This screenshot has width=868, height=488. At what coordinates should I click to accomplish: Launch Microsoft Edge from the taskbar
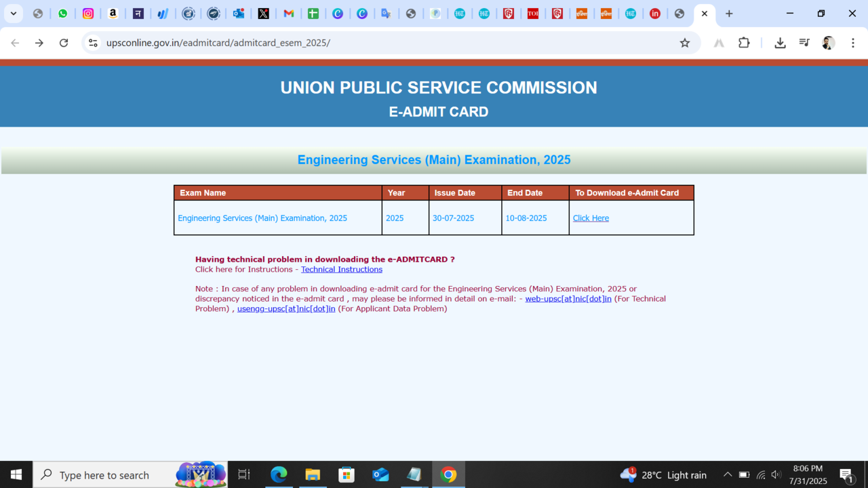279,474
